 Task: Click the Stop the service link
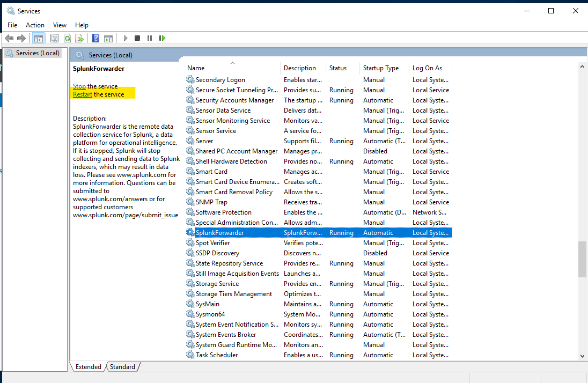click(x=79, y=86)
